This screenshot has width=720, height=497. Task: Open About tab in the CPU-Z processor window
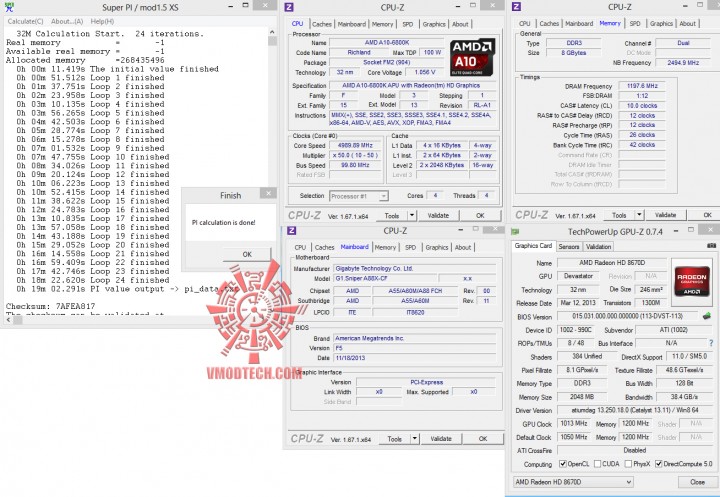460,24
